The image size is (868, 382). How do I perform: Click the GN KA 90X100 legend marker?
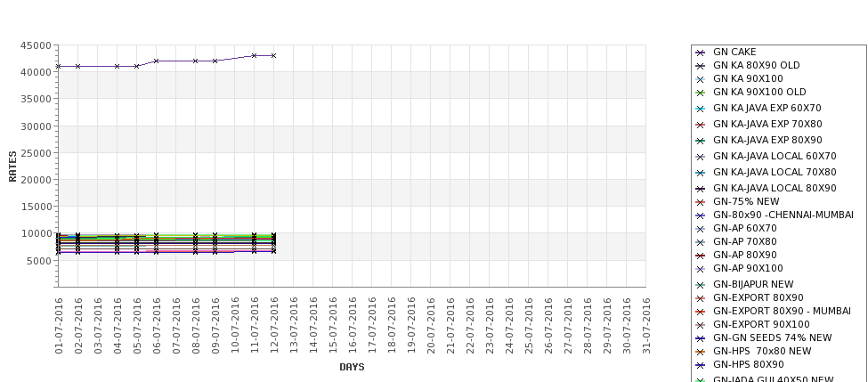[x=700, y=79]
